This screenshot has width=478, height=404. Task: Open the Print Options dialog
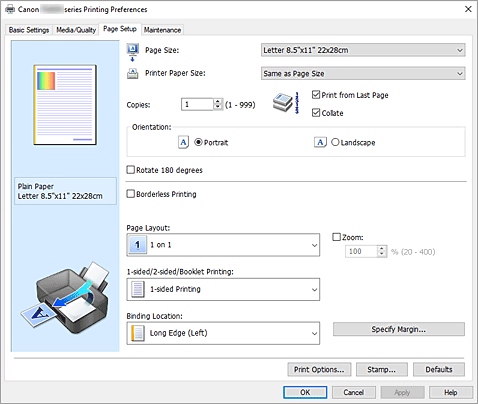tap(319, 369)
